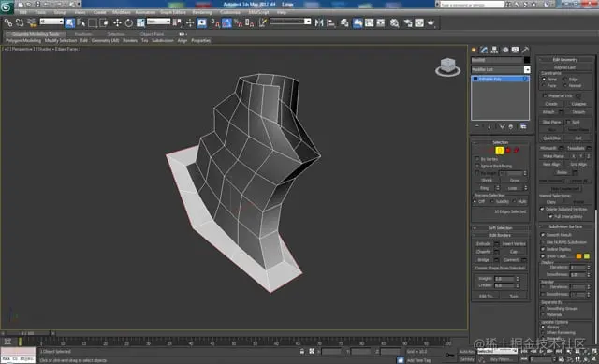The width and height of the screenshot is (599, 364).
Task: Open the Hierarchy command panel tab
Action: pyautogui.click(x=494, y=50)
